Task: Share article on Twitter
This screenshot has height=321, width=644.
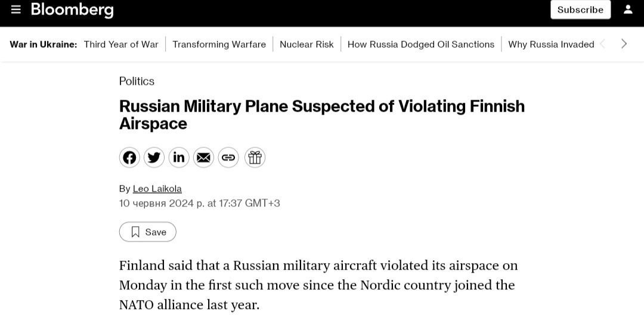Action: pyautogui.click(x=154, y=158)
